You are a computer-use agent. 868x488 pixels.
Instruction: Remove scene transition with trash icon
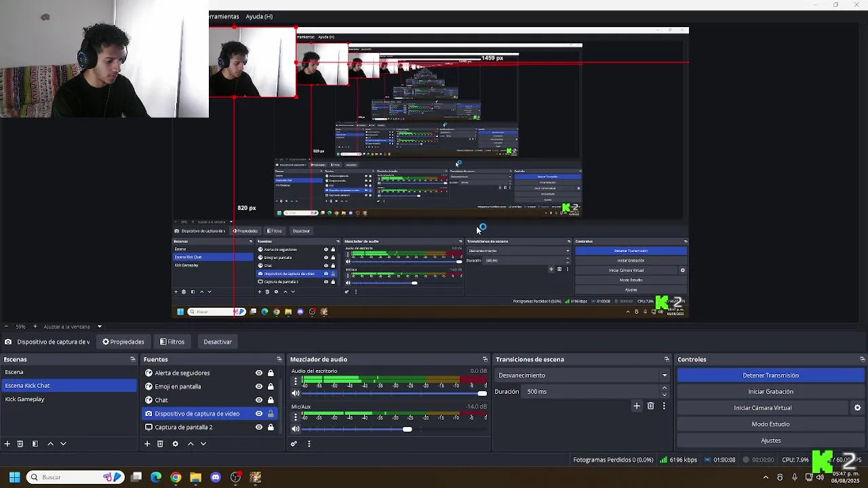click(x=650, y=406)
